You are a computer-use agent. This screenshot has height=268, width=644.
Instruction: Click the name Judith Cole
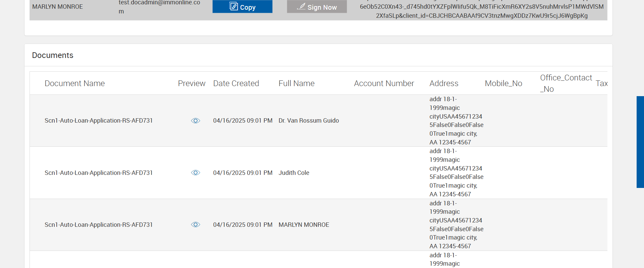pos(294,173)
